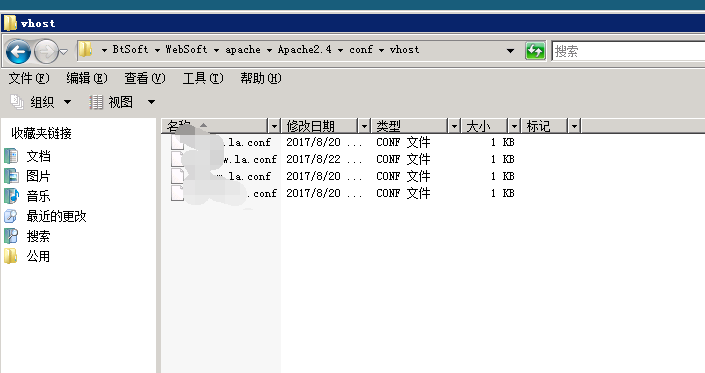The image size is (705, 373).
Task: Refresh the folder with the green arrows icon
Action: point(535,51)
